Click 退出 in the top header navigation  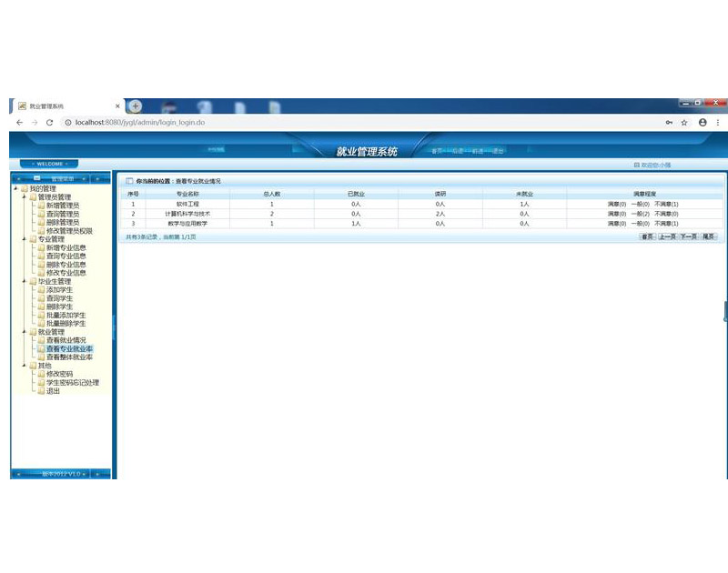tap(498, 151)
